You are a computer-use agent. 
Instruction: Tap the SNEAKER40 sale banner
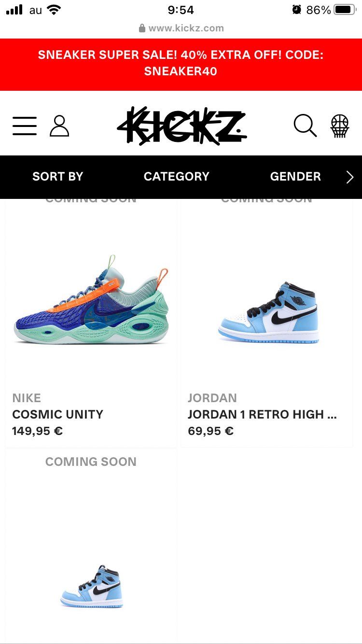pos(181,63)
